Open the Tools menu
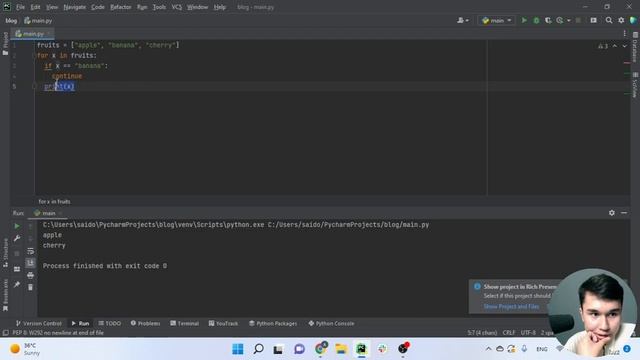Image resolution: width=640 pixels, height=360 pixels. (x=159, y=7)
